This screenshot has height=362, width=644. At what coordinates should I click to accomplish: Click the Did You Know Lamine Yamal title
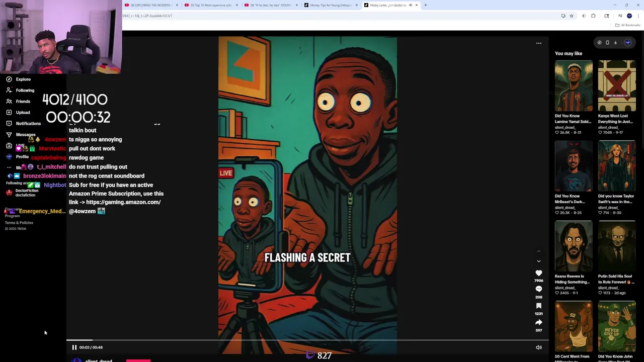pos(573,119)
